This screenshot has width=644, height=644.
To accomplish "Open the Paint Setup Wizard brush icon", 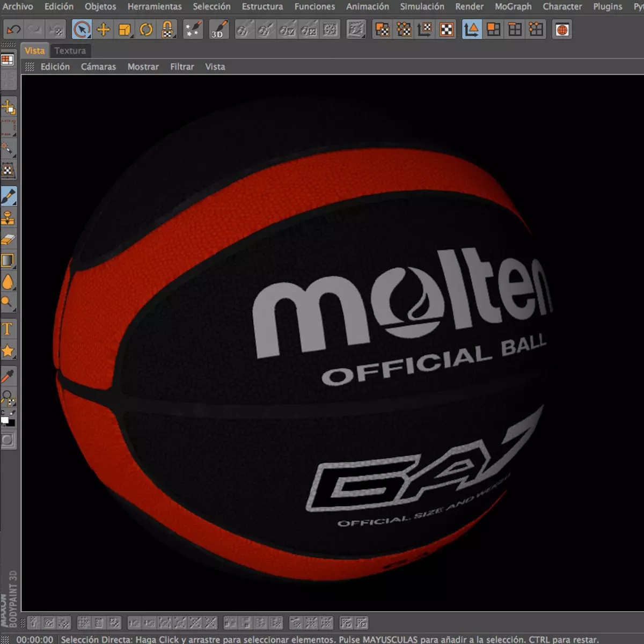I will click(193, 30).
